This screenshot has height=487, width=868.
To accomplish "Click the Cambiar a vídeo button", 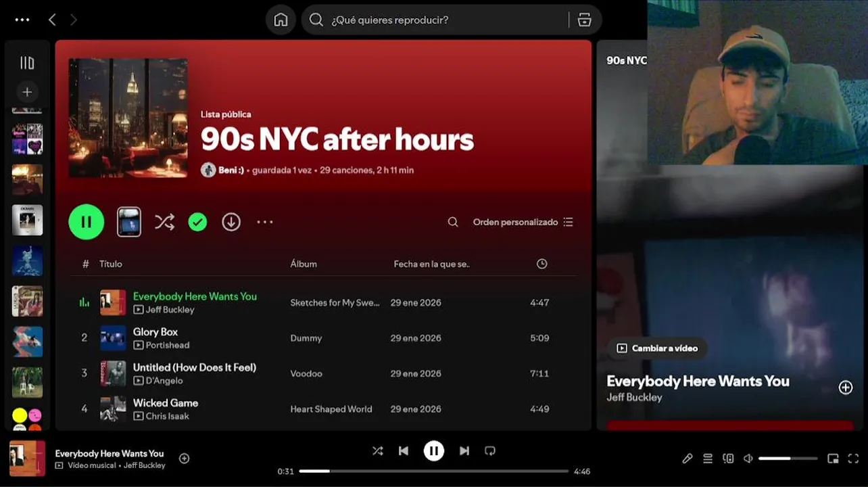I will point(658,348).
